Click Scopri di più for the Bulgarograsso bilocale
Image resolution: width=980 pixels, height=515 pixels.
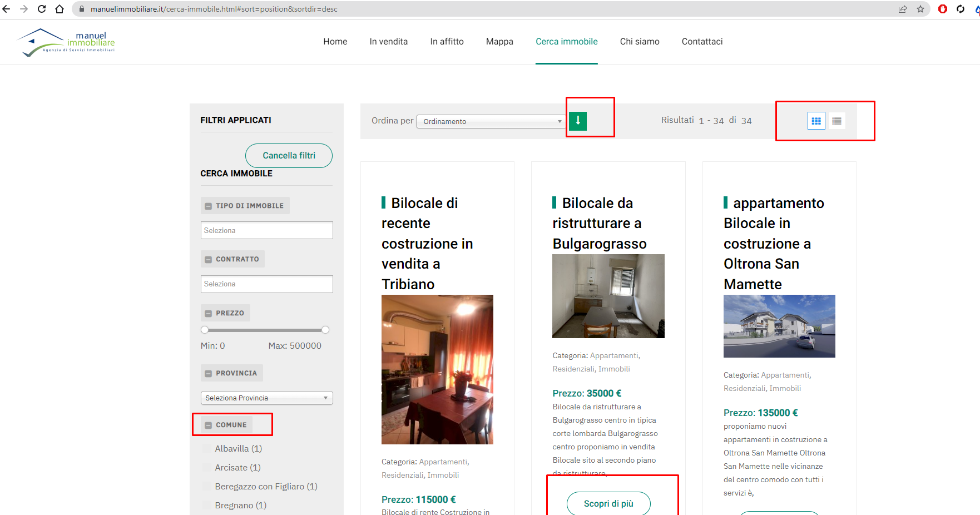pos(608,503)
